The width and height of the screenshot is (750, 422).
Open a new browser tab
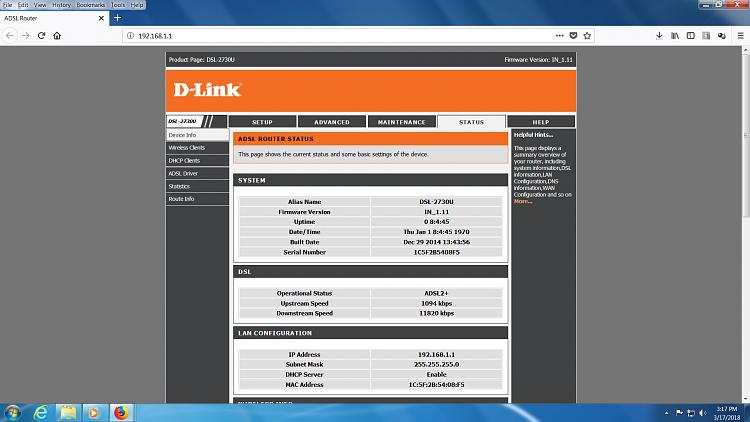[117, 18]
